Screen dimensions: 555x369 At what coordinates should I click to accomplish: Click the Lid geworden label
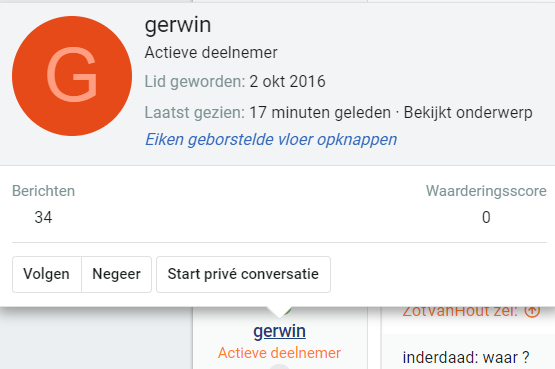click(195, 82)
